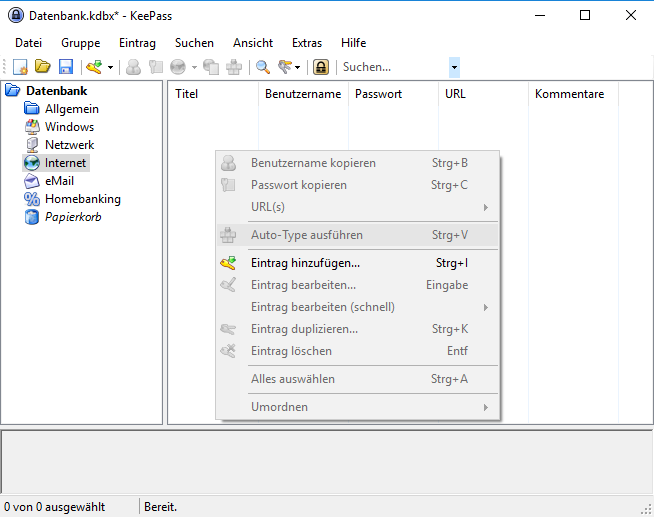The image size is (654, 517).
Task: Open the Ansicht menu
Action: (253, 43)
